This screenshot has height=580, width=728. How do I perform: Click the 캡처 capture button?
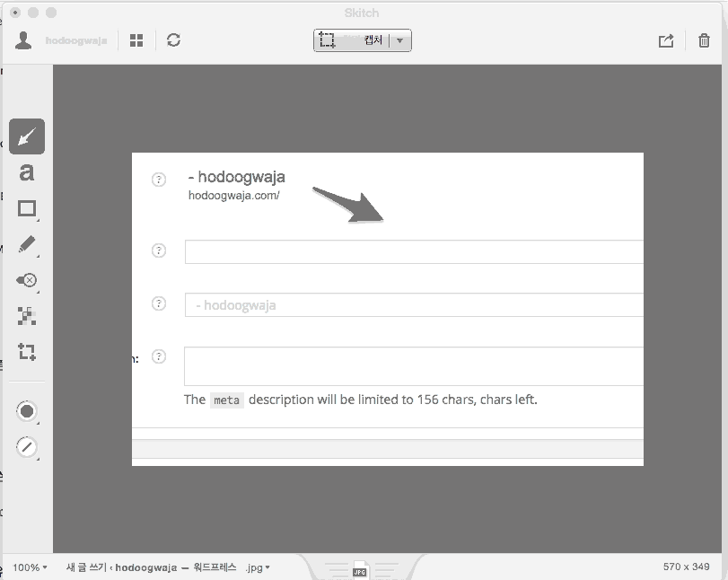(x=351, y=40)
